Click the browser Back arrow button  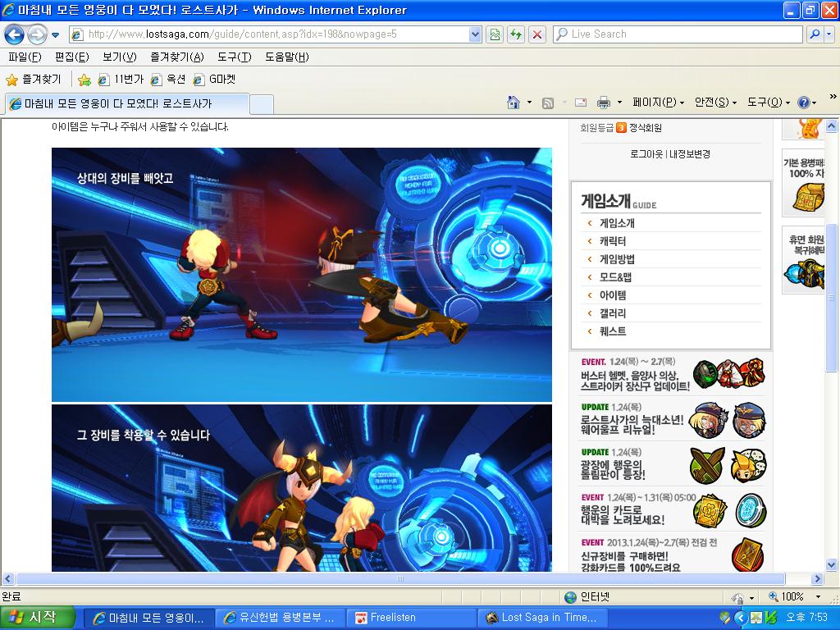(15, 34)
